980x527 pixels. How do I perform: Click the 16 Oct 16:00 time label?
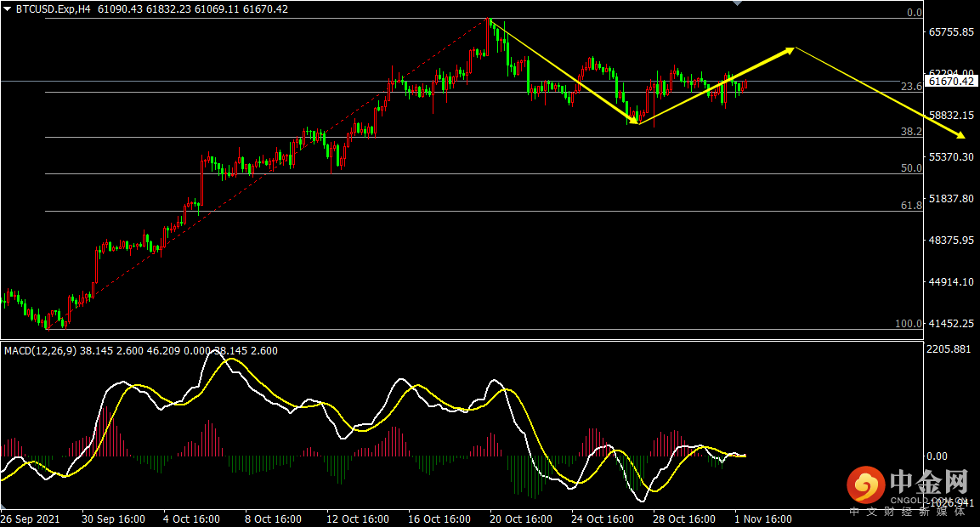pyautogui.click(x=439, y=518)
